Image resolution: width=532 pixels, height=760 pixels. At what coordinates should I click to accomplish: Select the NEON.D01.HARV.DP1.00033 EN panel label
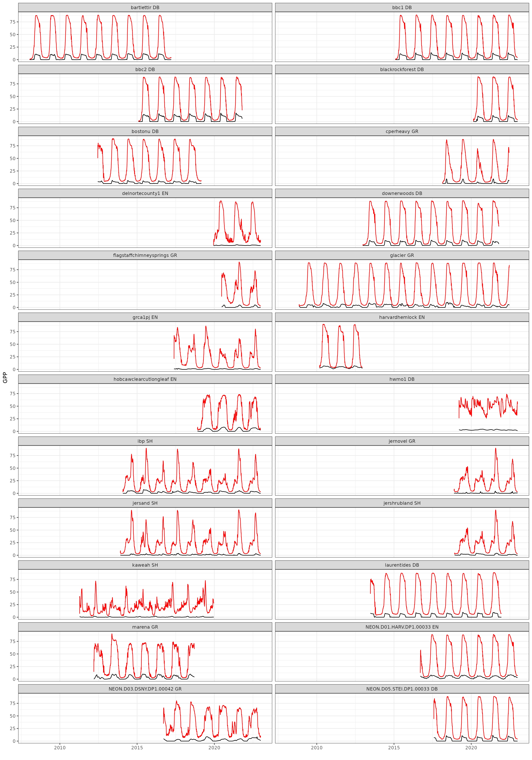click(402, 627)
